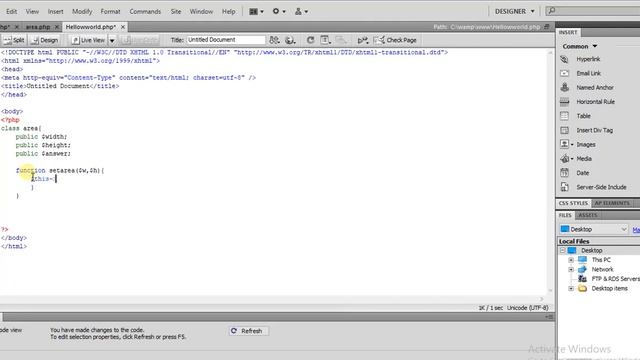The width and height of the screenshot is (640, 360).
Task: Select the AP ELEMENTS panel tab
Action: click(x=612, y=203)
